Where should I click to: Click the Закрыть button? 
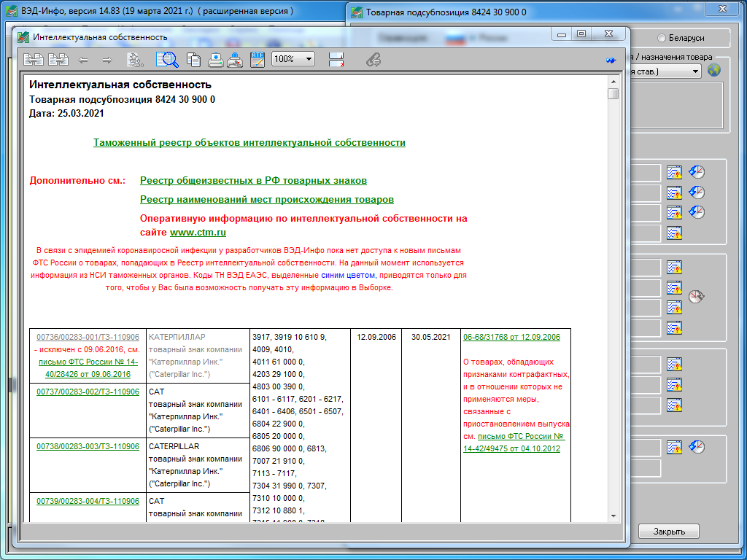[x=669, y=532]
